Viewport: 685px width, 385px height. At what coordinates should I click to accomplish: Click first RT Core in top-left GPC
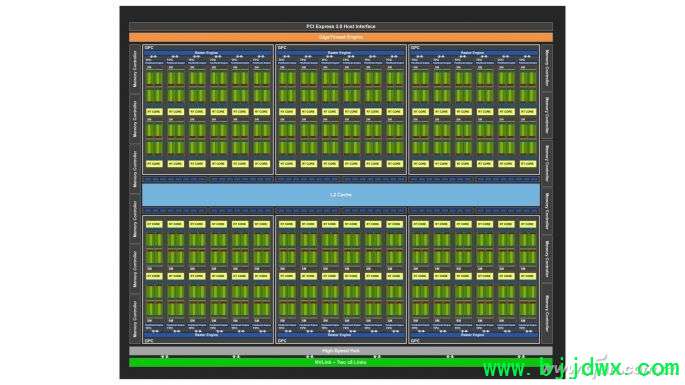tap(154, 112)
